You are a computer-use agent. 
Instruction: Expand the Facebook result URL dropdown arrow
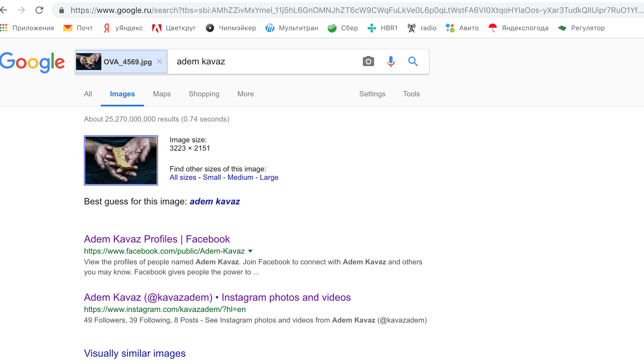250,251
